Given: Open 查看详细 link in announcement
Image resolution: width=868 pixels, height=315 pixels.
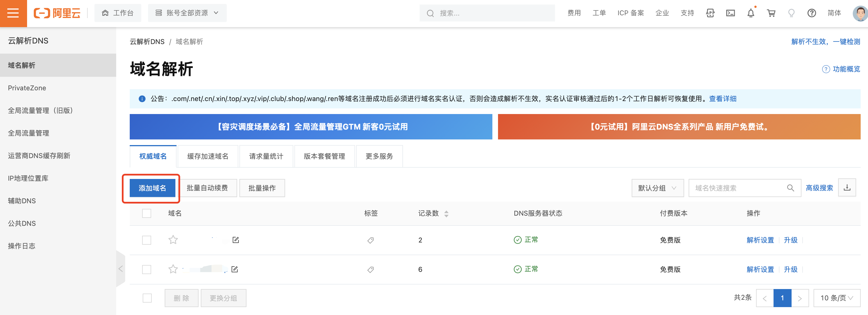Looking at the screenshot, I should point(722,99).
